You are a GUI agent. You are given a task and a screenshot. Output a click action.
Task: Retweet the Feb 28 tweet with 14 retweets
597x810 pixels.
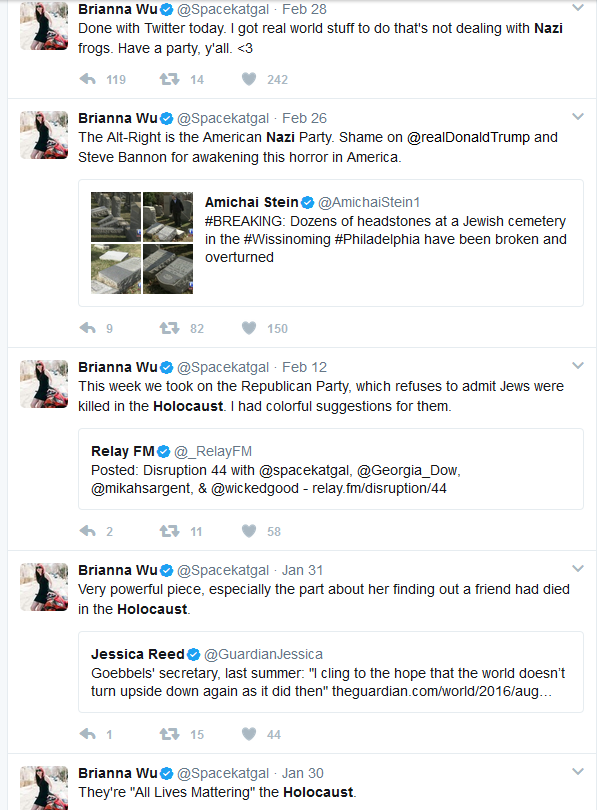tap(169, 80)
